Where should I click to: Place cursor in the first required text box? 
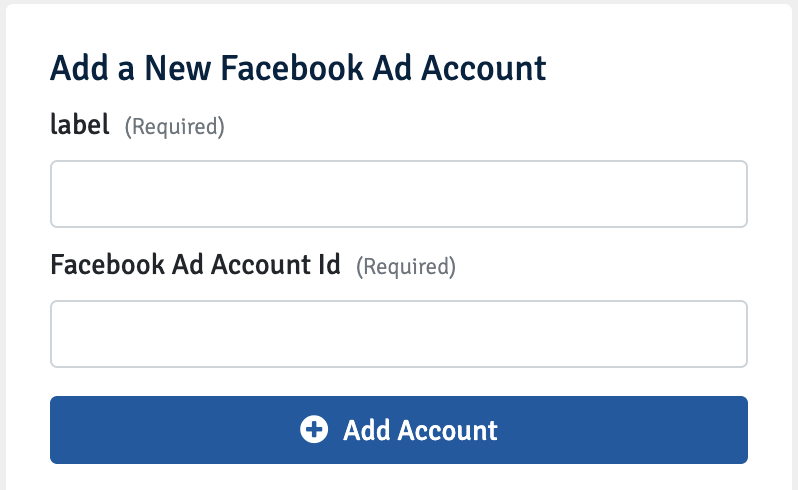pyautogui.click(x=398, y=194)
